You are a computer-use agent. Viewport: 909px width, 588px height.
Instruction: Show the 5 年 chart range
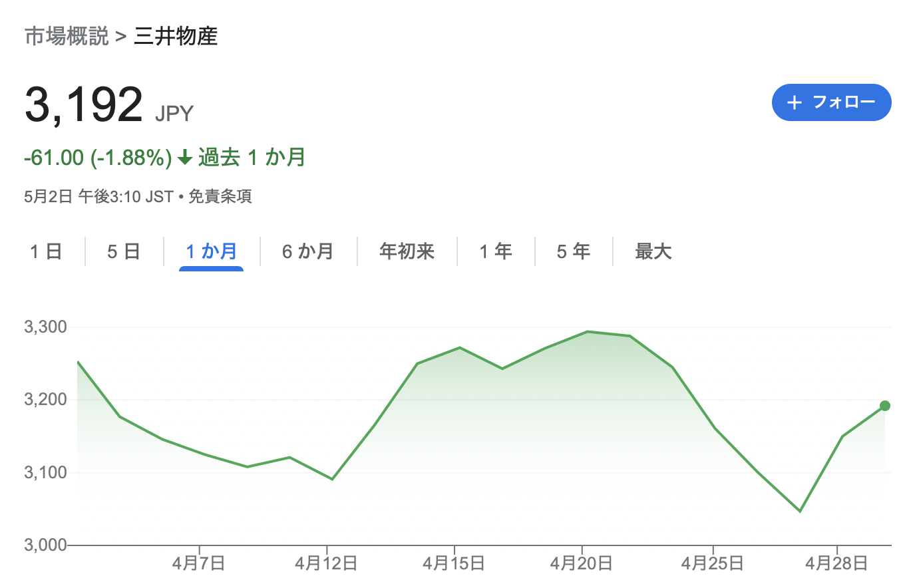click(573, 251)
